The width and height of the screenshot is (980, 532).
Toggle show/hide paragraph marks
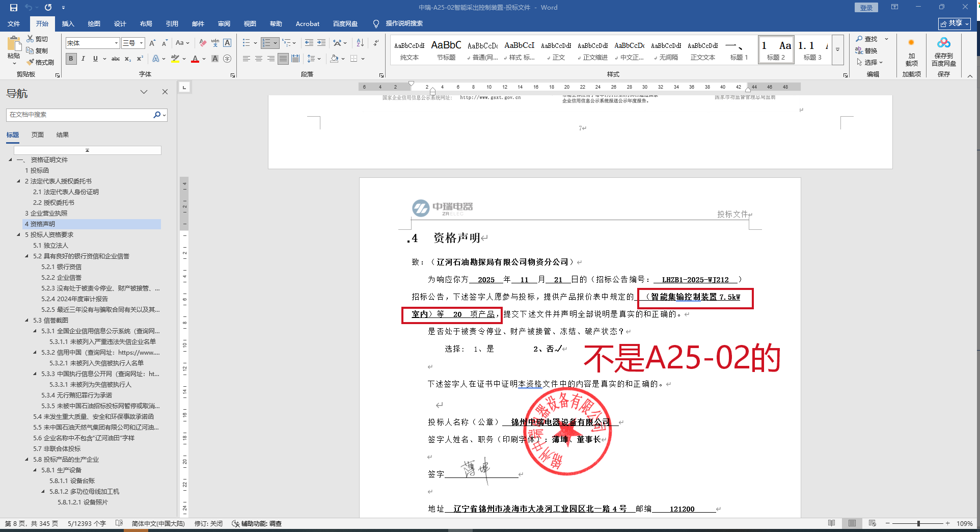[x=376, y=43]
